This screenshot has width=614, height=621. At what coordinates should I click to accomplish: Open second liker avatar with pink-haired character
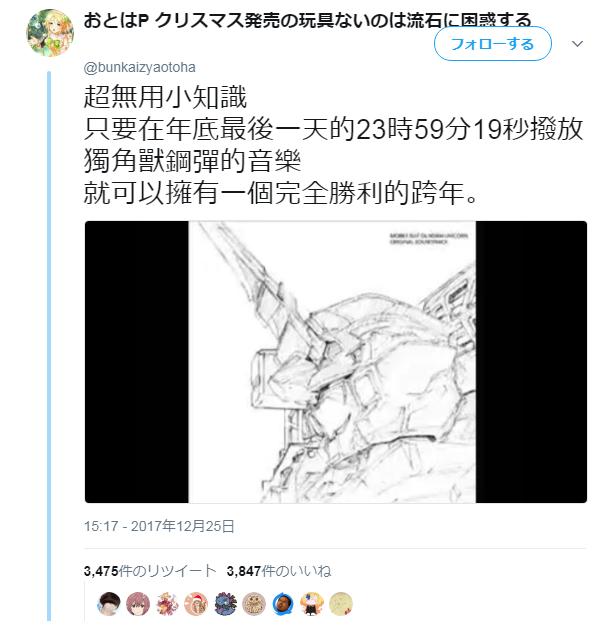(x=138, y=604)
